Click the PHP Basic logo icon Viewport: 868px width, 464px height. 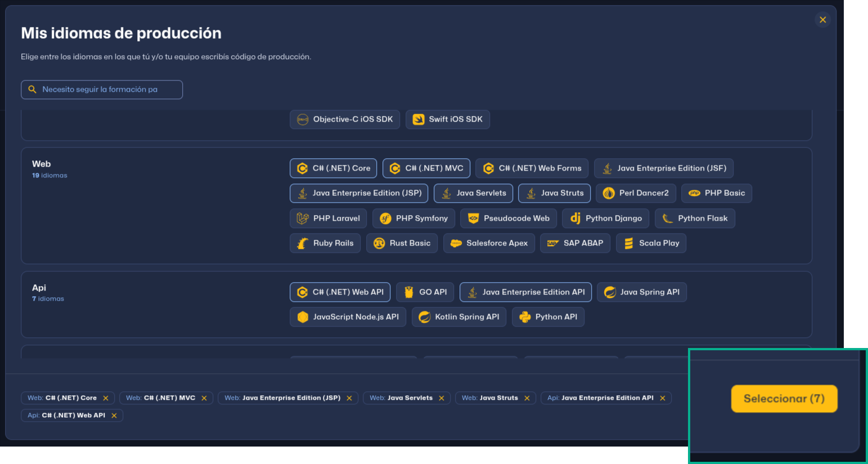[694, 193]
